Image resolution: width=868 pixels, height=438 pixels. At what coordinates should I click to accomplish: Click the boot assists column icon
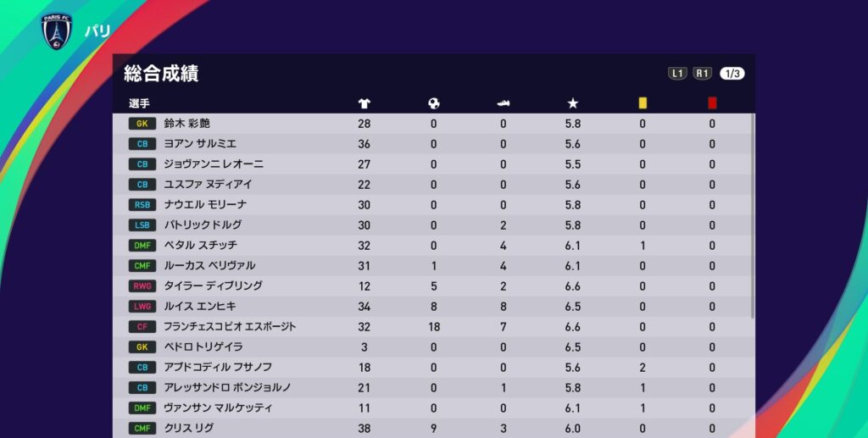(x=503, y=103)
